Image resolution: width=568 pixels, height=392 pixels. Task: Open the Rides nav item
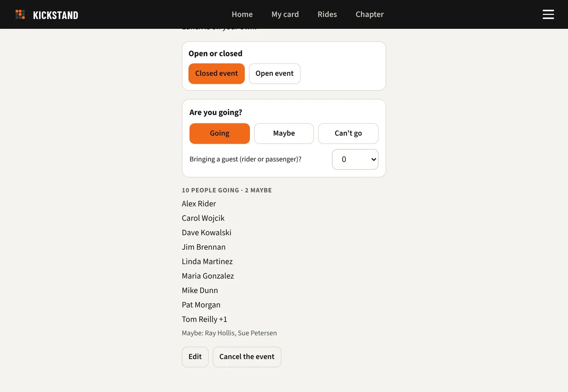click(x=327, y=15)
